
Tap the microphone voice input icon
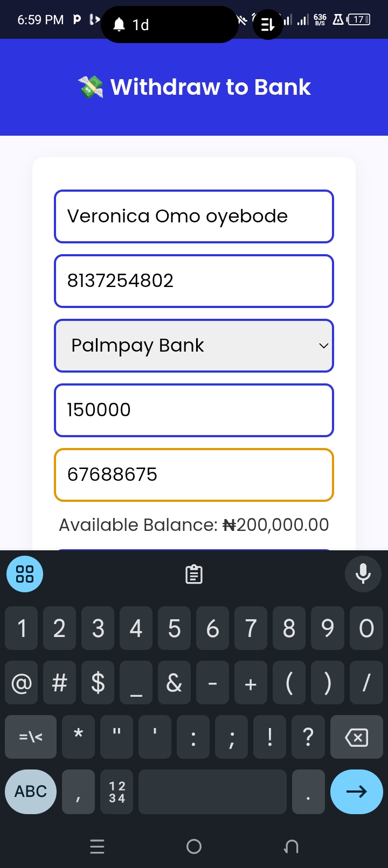(x=363, y=574)
